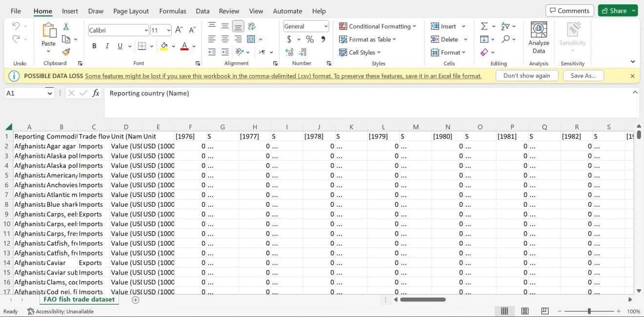644x317 pixels.
Task: Select the FAO fish trade dataset sheet tab
Action: coord(79,299)
